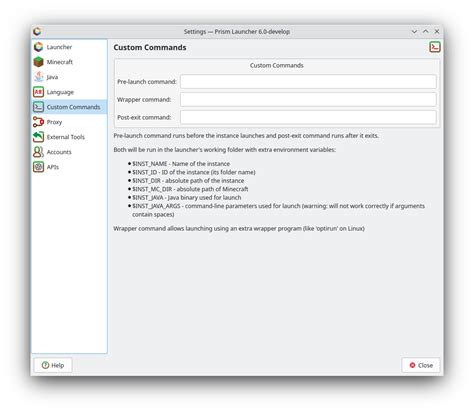Click the $INST_ID variable line

194,172
